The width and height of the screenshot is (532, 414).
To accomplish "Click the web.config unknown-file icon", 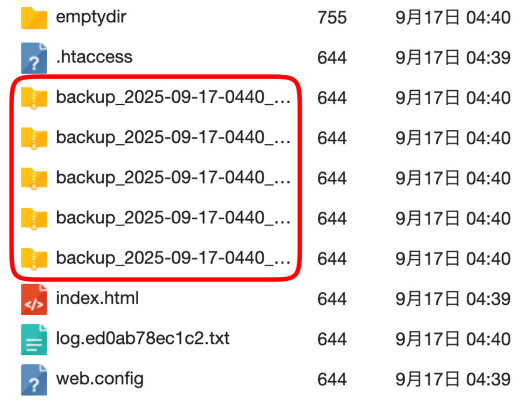I will click(x=34, y=380).
